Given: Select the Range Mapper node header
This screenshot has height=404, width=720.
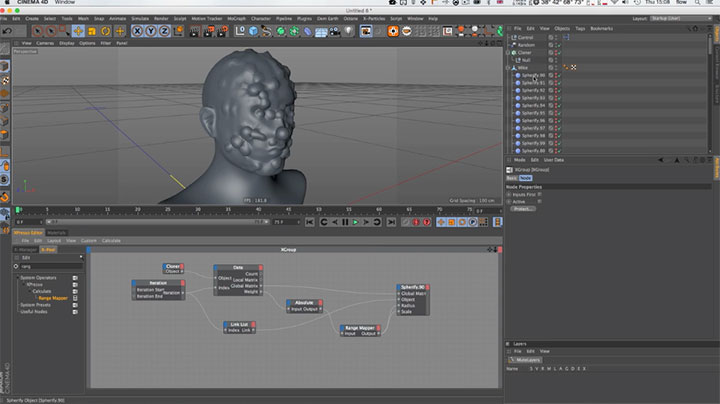Looking at the screenshot, I should coord(360,328).
